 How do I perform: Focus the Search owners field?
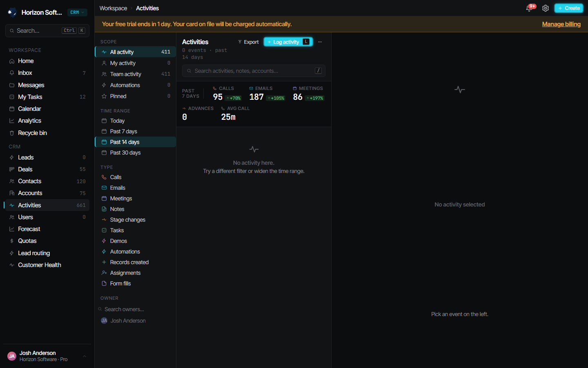[x=136, y=309]
